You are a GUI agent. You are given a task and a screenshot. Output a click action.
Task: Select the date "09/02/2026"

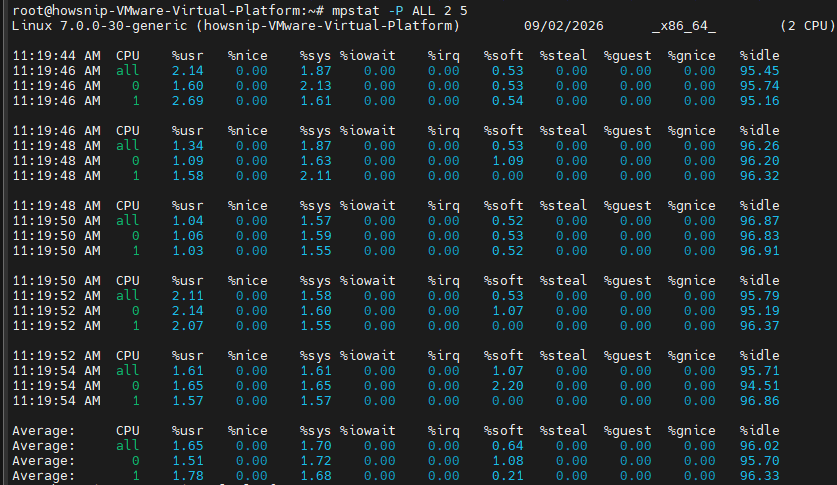pyautogui.click(x=564, y=26)
